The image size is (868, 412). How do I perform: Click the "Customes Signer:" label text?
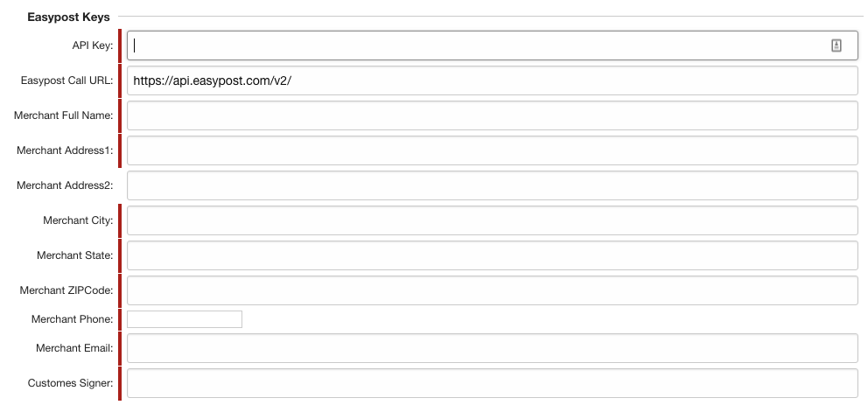(x=71, y=382)
